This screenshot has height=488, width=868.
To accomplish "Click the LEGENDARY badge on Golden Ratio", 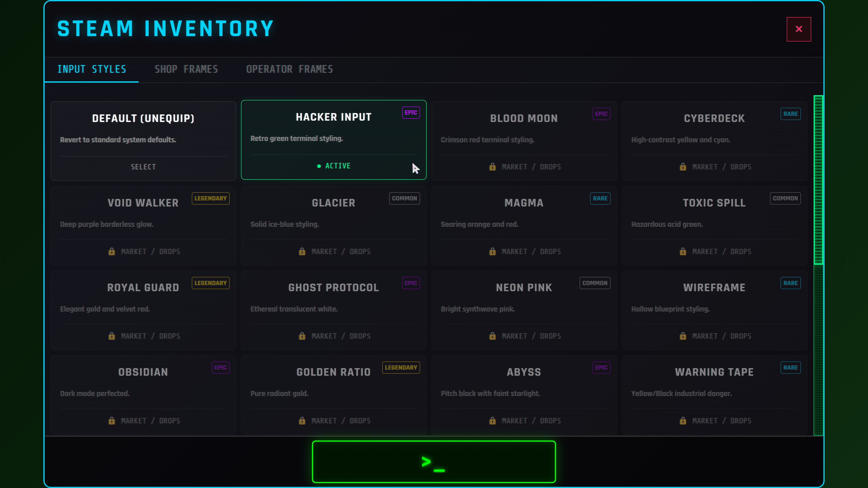I will 401,368.
